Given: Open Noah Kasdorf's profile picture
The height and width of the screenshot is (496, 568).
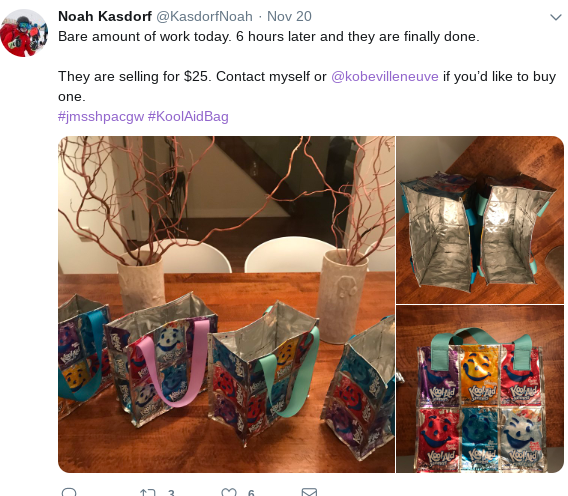Looking at the screenshot, I should coord(24,33).
